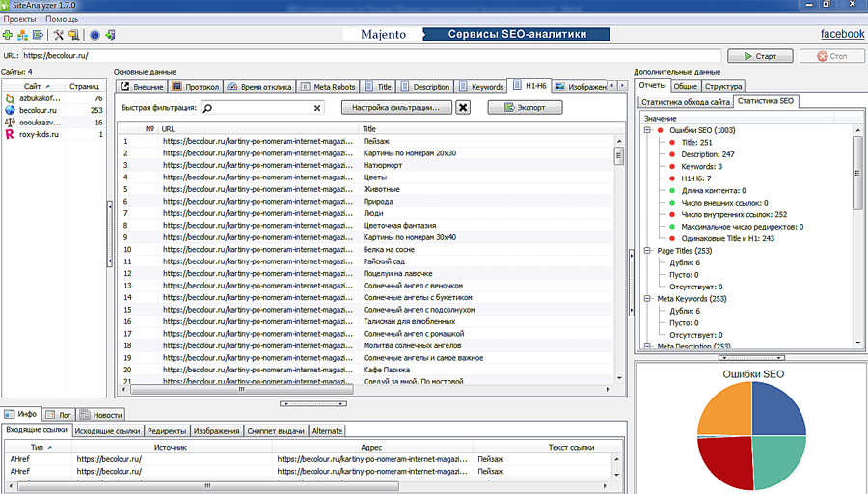The image size is (868, 494).
Task: Click the Экспорт button
Action: 524,108
